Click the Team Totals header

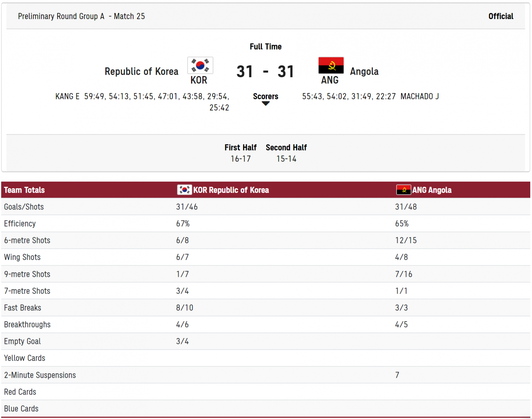(x=24, y=190)
